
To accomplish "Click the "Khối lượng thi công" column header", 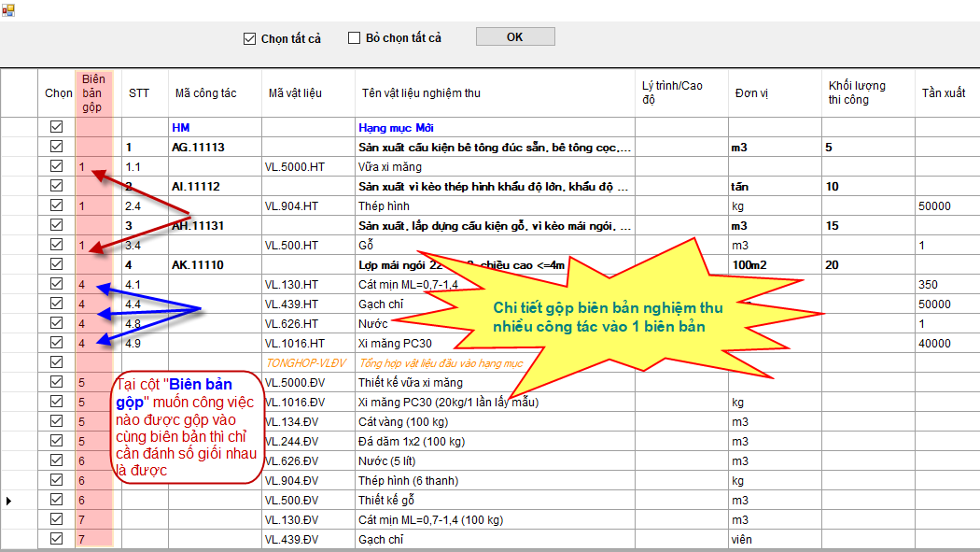I will [x=868, y=93].
